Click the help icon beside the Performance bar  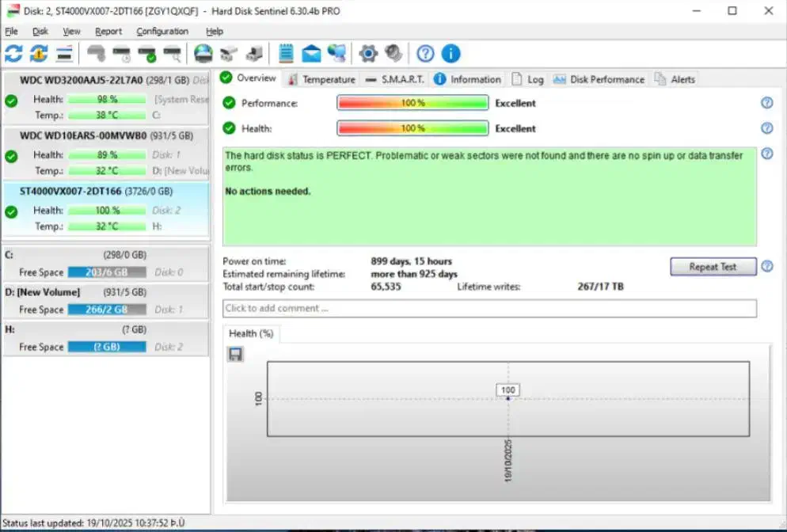pyautogui.click(x=766, y=103)
